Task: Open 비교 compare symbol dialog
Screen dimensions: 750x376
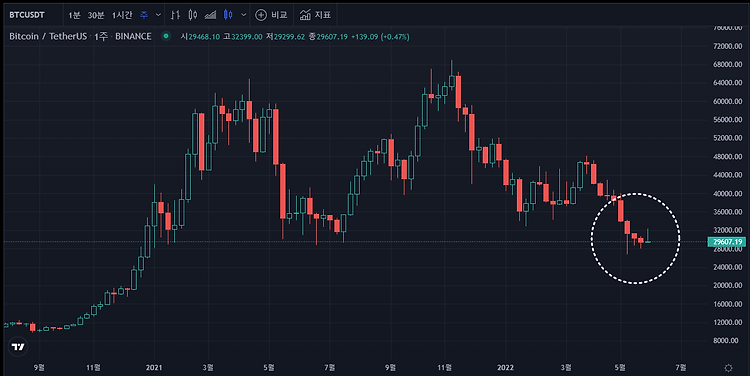Action: tap(271, 15)
